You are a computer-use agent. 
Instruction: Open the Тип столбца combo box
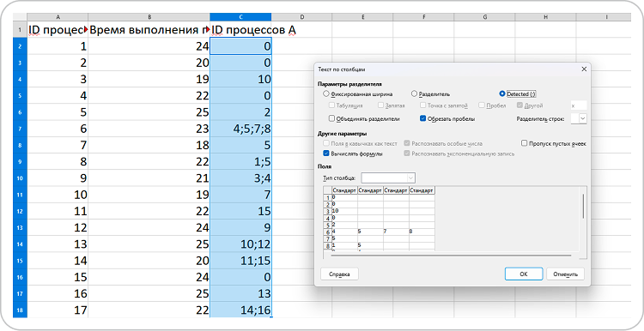[388, 178]
